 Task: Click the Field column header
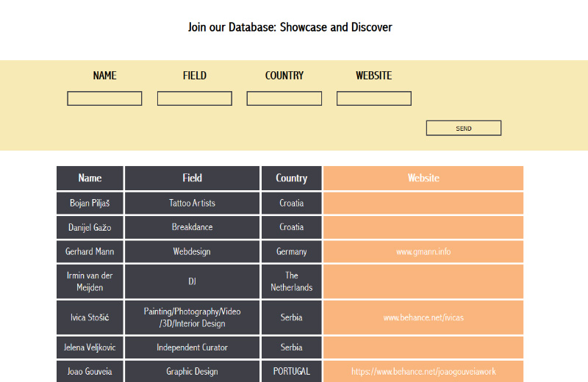click(192, 178)
